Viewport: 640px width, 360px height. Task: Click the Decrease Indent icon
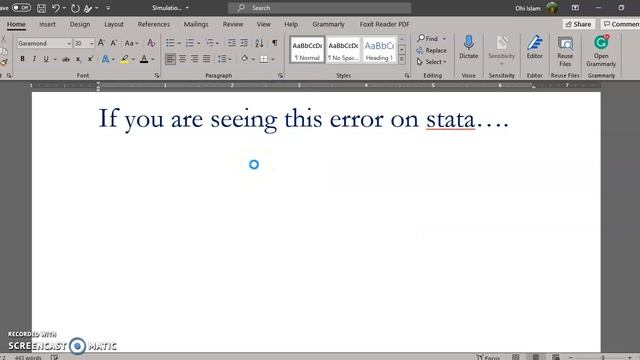point(231,42)
